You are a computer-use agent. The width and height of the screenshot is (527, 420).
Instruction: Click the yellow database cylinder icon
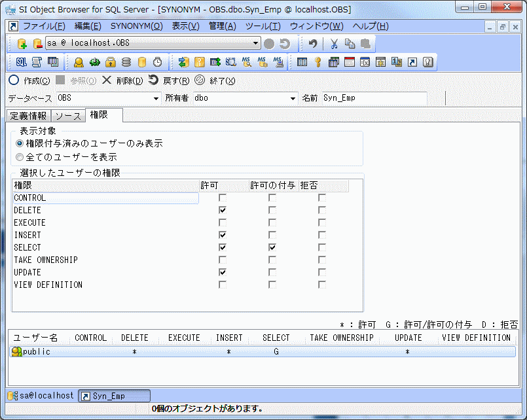[x=142, y=62]
